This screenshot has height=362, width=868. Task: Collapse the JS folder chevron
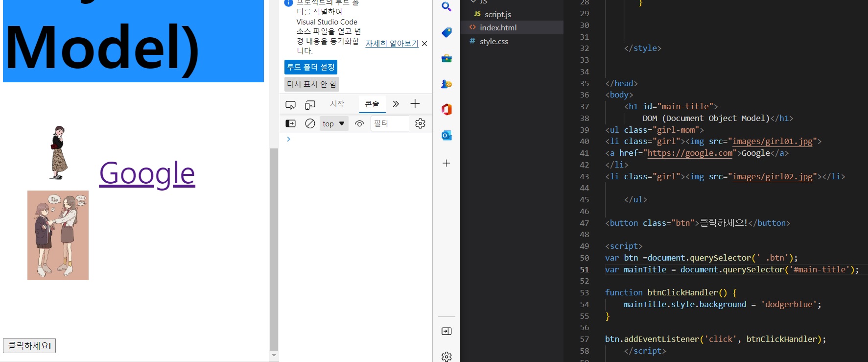tap(473, 1)
